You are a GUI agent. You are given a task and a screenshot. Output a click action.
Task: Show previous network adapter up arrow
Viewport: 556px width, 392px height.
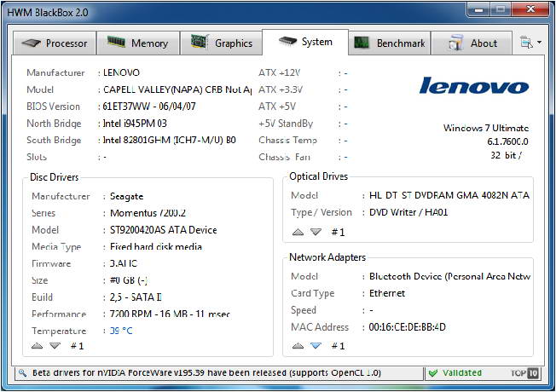(x=298, y=346)
